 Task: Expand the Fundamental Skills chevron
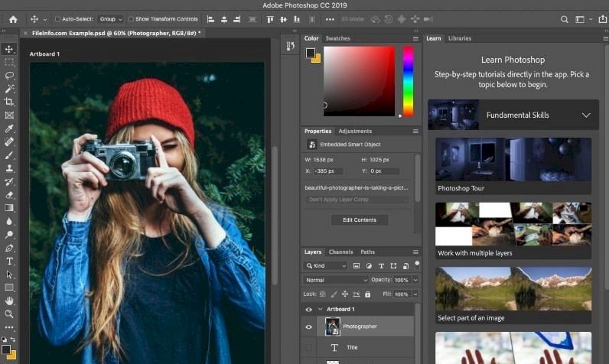click(586, 115)
